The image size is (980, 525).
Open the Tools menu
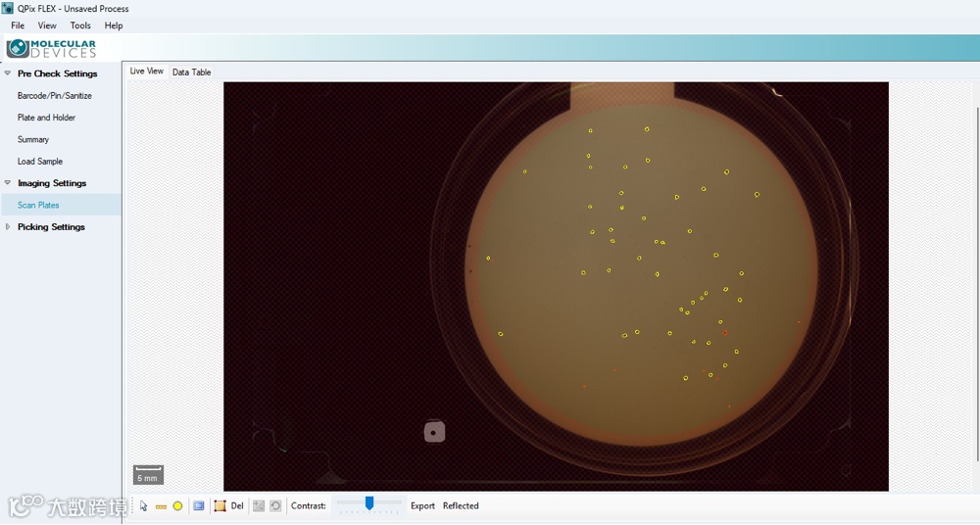pos(80,25)
